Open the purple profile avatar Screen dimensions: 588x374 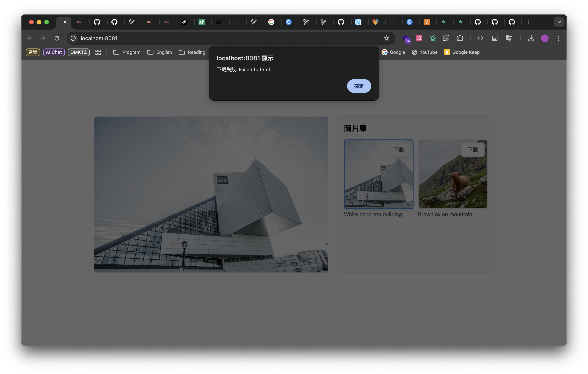pos(545,38)
